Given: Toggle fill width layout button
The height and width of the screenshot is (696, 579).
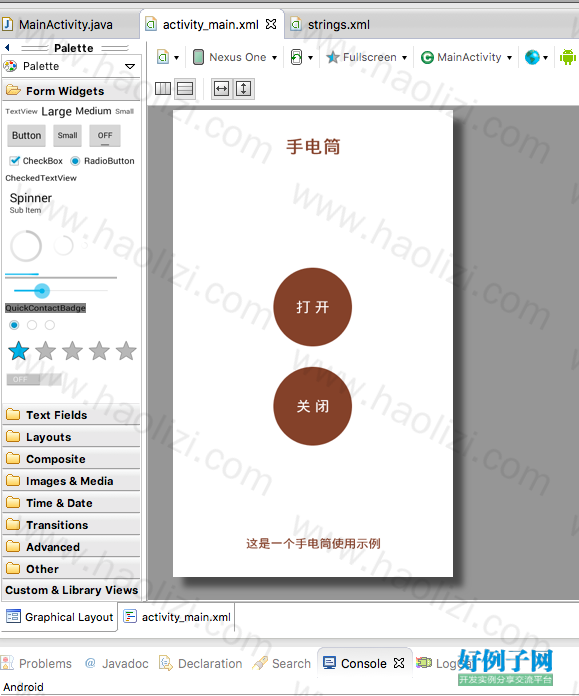Looking at the screenshot, I should tap(221, 89).
